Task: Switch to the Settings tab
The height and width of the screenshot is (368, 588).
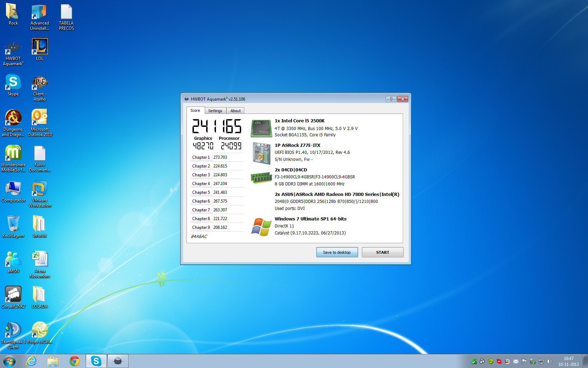Action: coord(215,111)
